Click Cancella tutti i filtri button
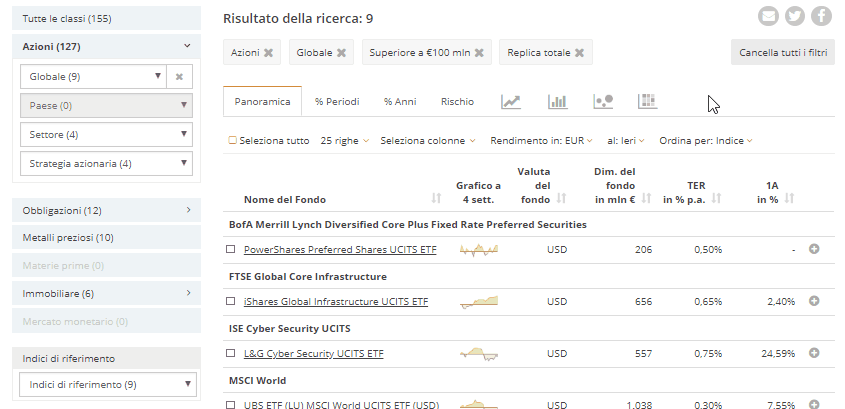 [783, 52]
